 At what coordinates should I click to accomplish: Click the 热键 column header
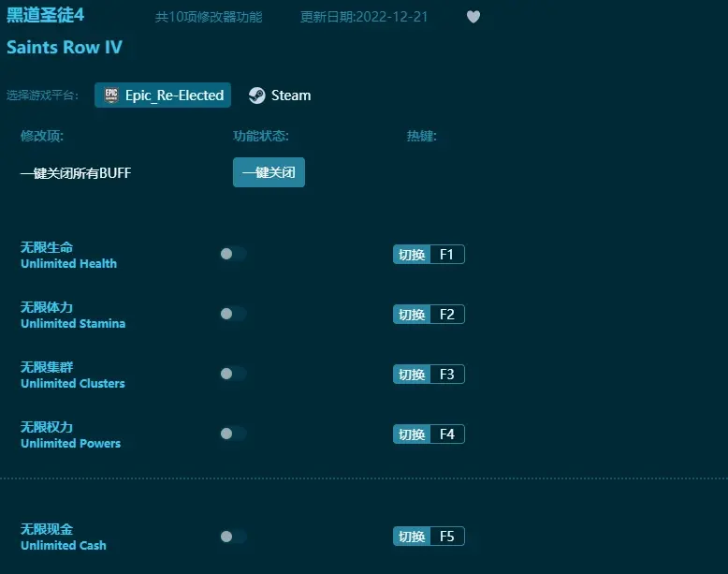click(x=422, y=136)
